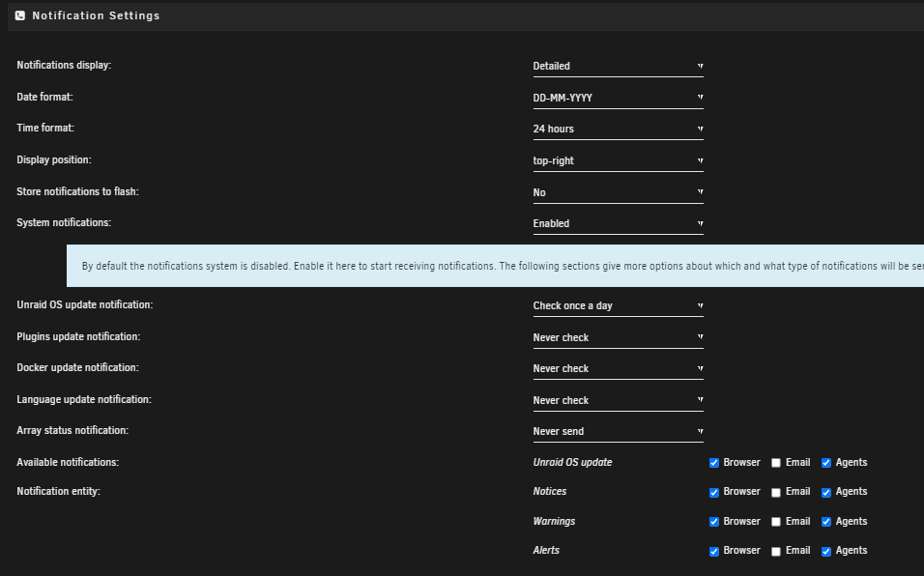The image size is (924, 576).
Task: Toggle Agents checkbox for Alerts
Action: pyautogui.click(x=826, y=551)
